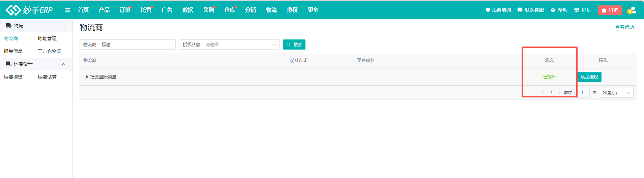Image resolution: width=644 pixels, height=178 pixels.
Task: Select 三方仓物流 in the sidebar
Action: [x=50, y=51]
